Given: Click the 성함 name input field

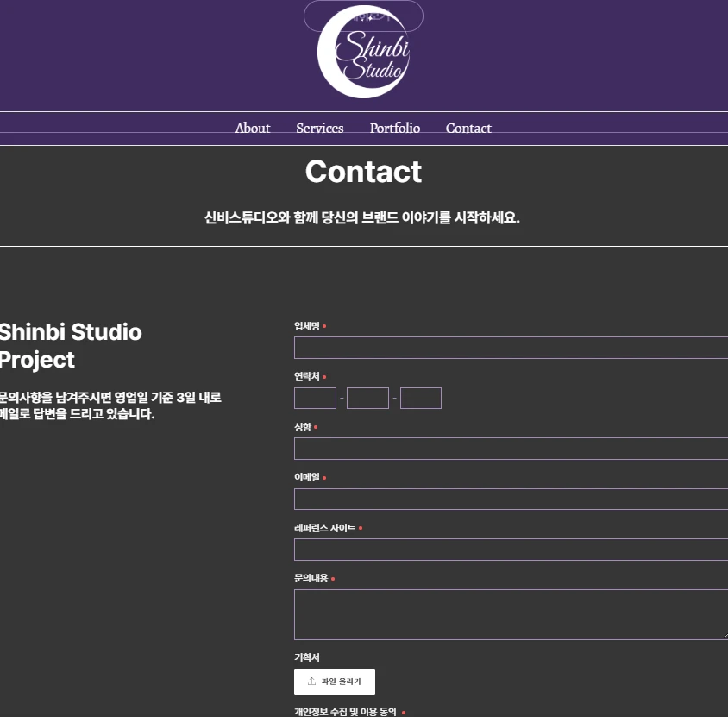Looking at the screenshot, I should pos(511,449).
